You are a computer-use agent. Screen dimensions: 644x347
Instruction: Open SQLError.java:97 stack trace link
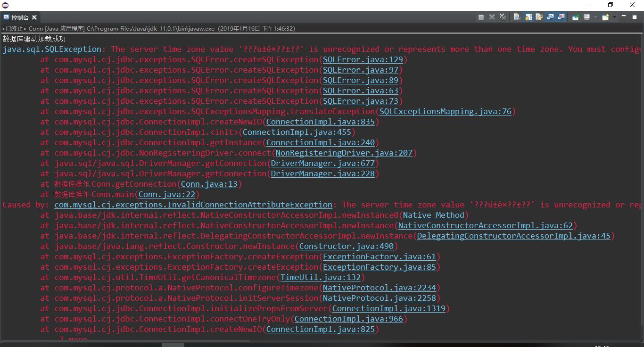(x=361, y=70)
